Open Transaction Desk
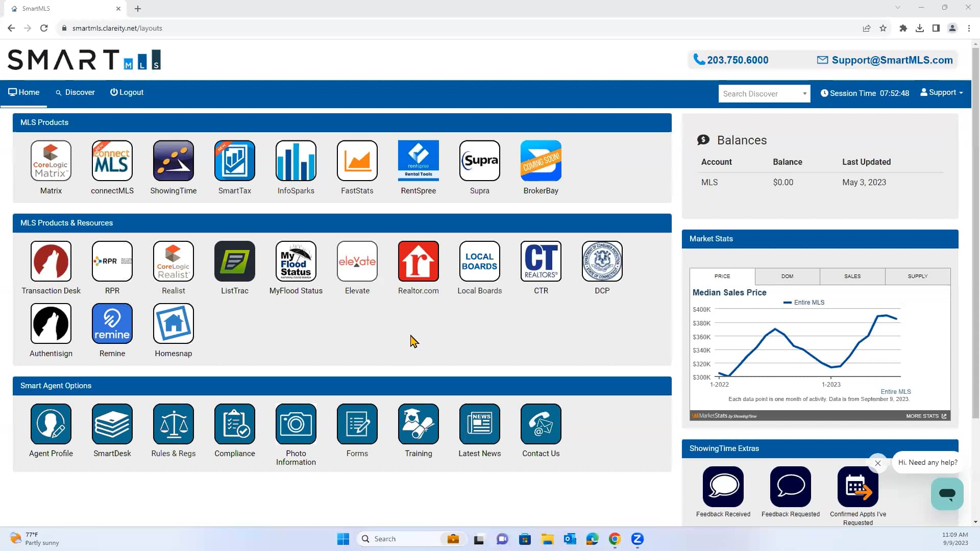Image resolution: width=980 pixels, height=551 pixels. (x=51, y=262)
